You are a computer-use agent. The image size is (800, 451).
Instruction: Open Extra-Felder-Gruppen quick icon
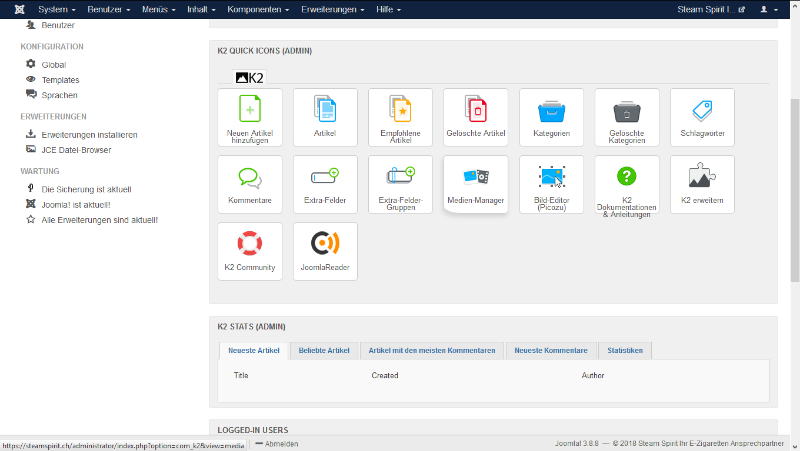click(x=401, y=184)
